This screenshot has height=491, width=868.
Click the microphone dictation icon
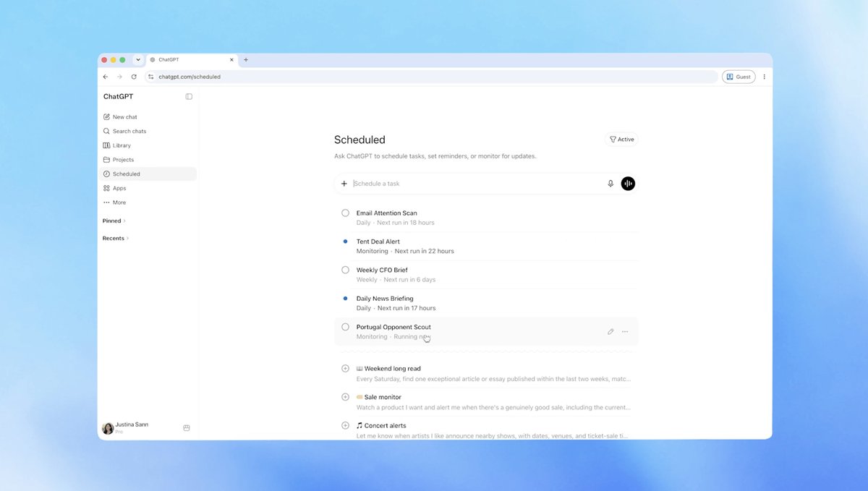click(x=610, y=184)
